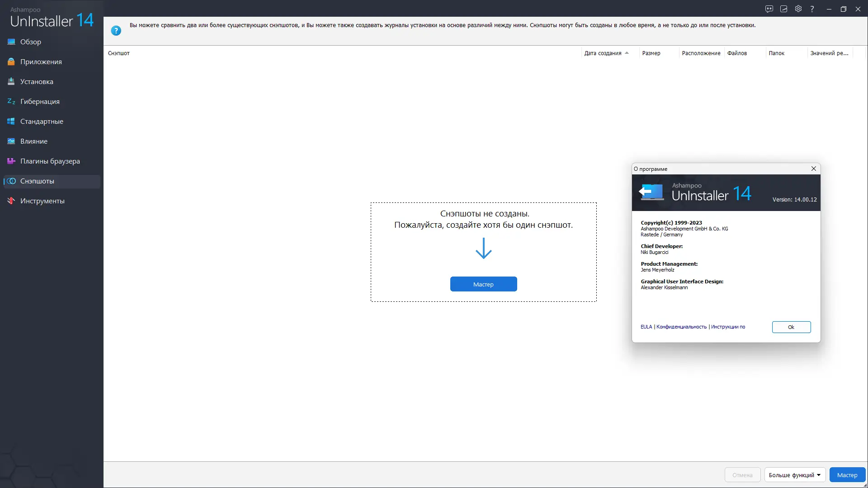This screenshot has height=488, width=868.
Task: Click the blue help question mark icon
Action: [x=116, y=31]
